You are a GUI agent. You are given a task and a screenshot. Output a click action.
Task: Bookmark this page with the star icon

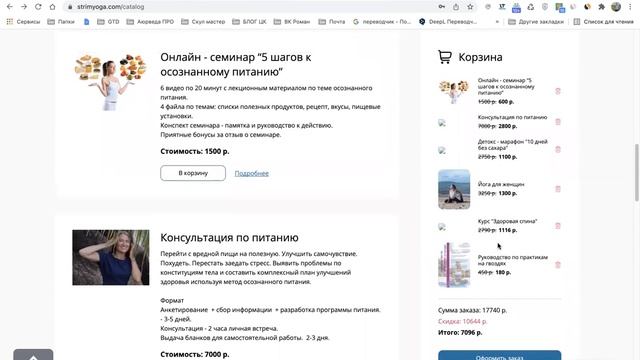pyautogui.click(x=470, y=7)
